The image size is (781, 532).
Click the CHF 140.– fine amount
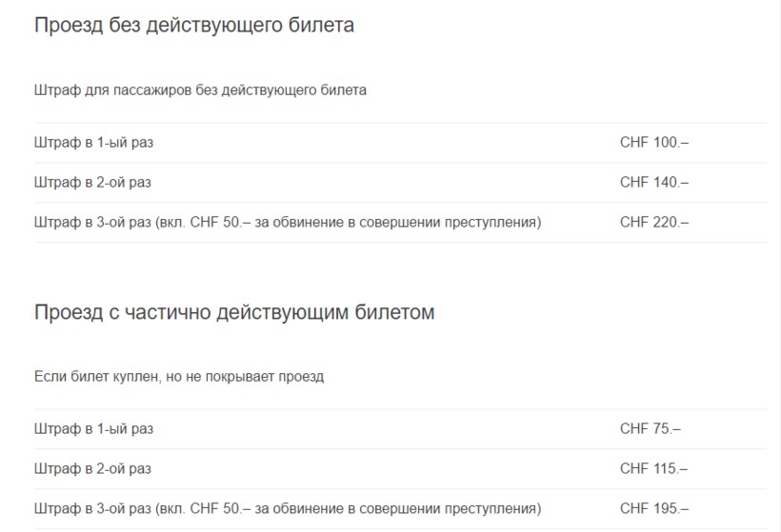653,183
